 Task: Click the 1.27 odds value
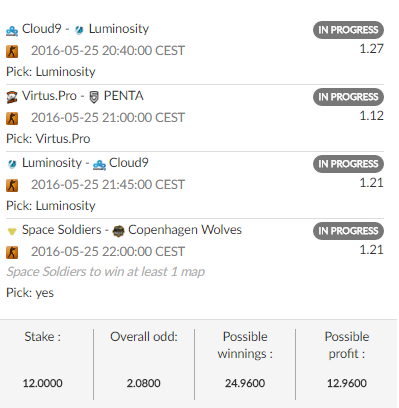(371, 49)
